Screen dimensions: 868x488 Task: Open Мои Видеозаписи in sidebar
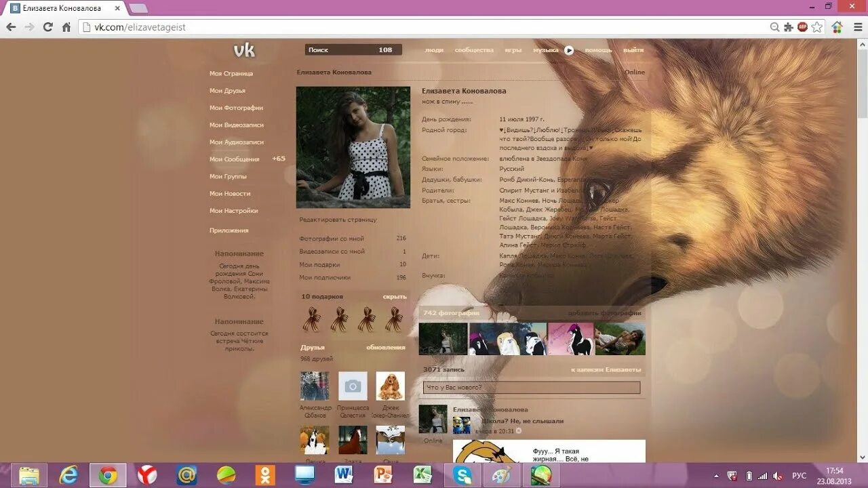[x=237, y=125]
